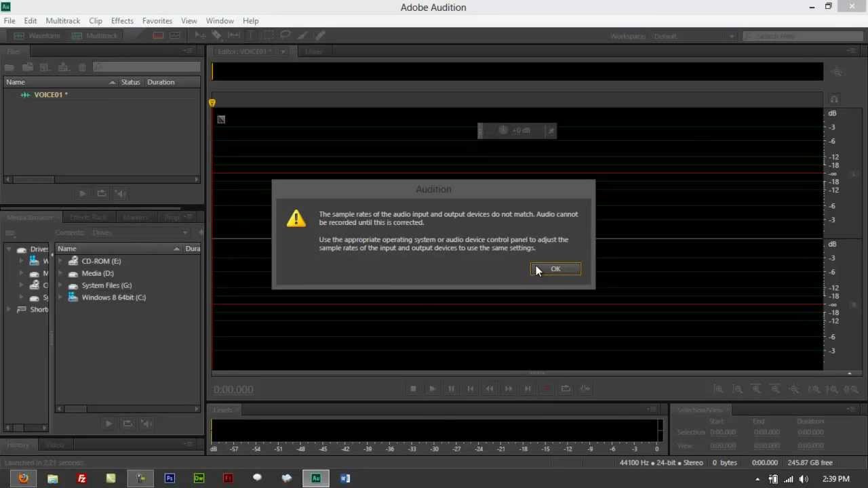Switch to Waveform view
868x488 pixels.
tap(38, 36)
